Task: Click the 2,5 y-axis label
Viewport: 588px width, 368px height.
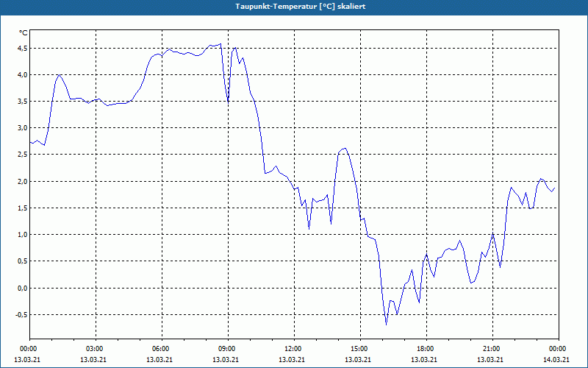Action: coord(23,155)
